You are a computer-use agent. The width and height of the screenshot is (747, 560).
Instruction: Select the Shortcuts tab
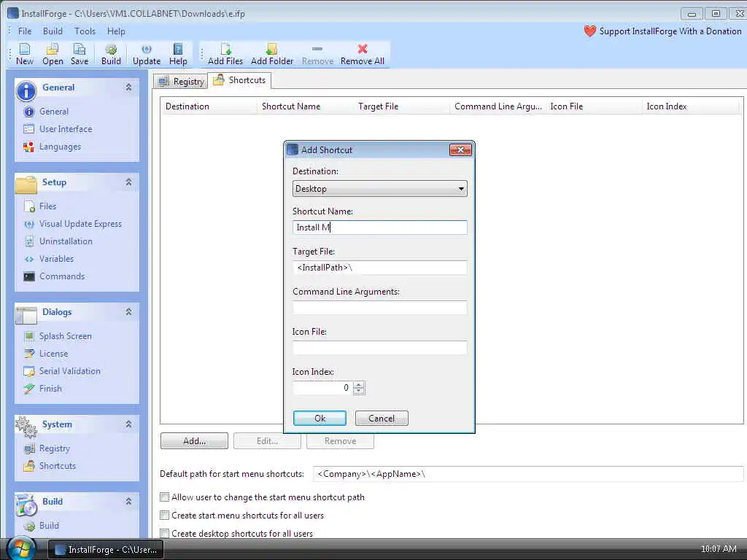[x=239, y=80]
